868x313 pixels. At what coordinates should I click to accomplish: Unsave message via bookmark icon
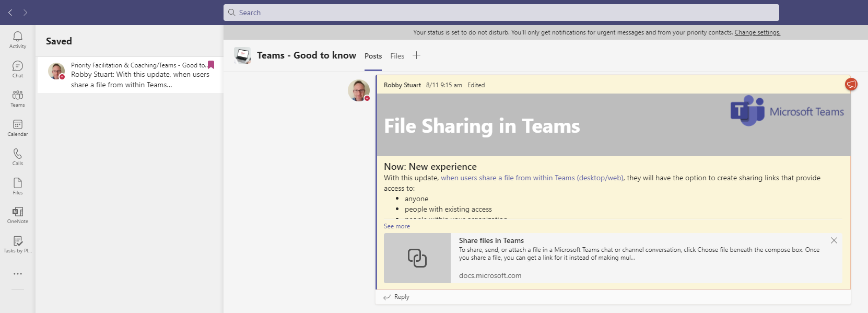(x=211, y=65)
